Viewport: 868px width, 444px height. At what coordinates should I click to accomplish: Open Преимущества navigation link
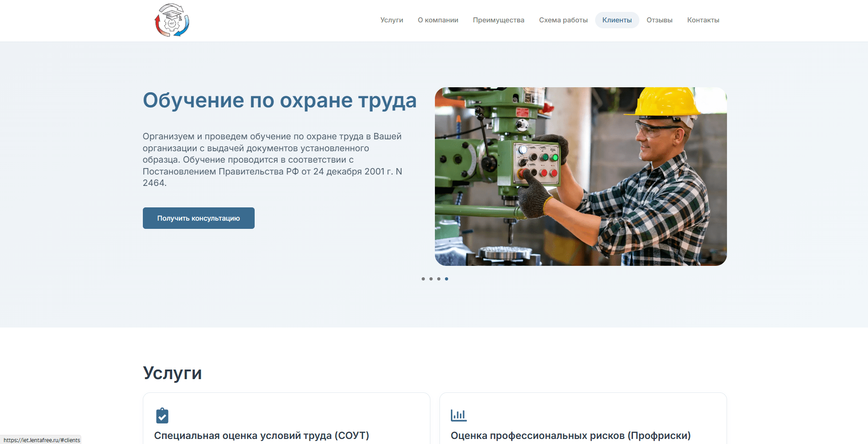pos(498,20)
